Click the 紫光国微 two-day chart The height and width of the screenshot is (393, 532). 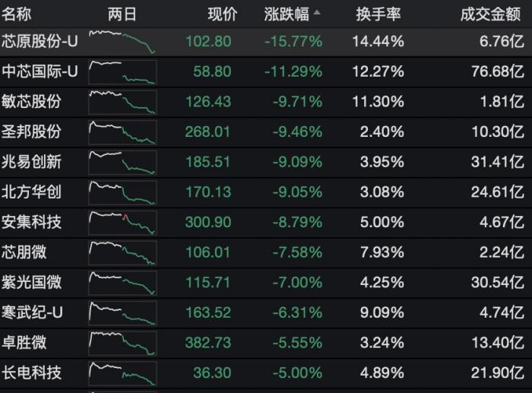click(122, 282)
